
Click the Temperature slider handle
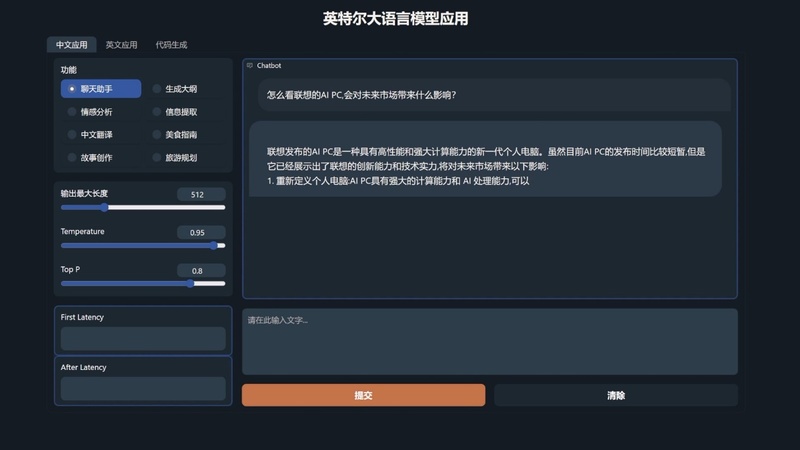(x=214, y=245)
